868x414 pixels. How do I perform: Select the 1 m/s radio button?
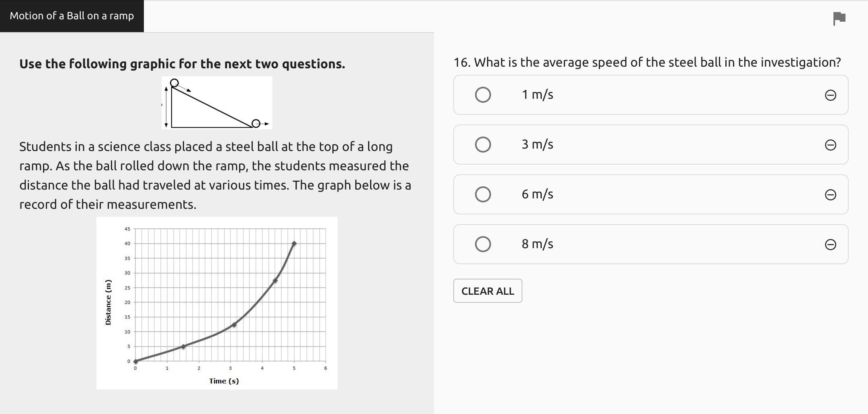(483, 95)
